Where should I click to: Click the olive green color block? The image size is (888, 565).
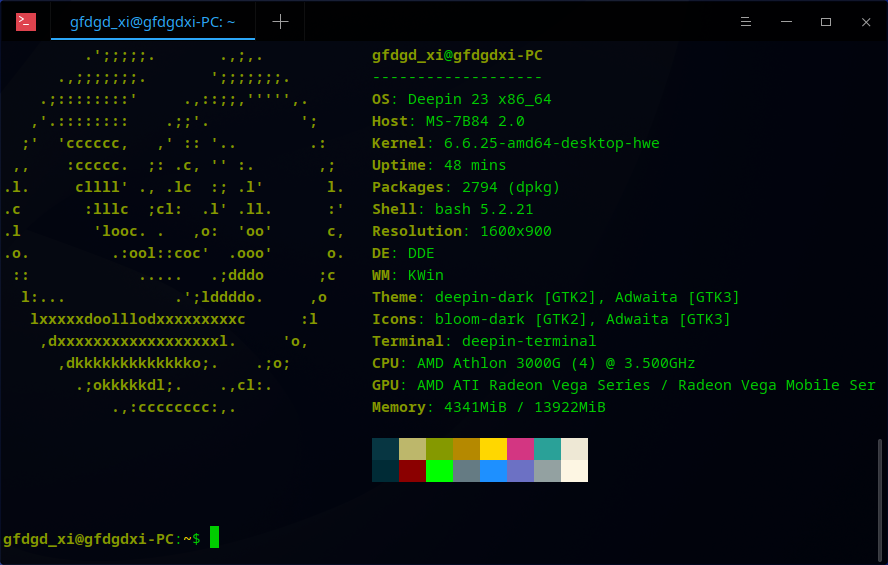tap(439, 449)
